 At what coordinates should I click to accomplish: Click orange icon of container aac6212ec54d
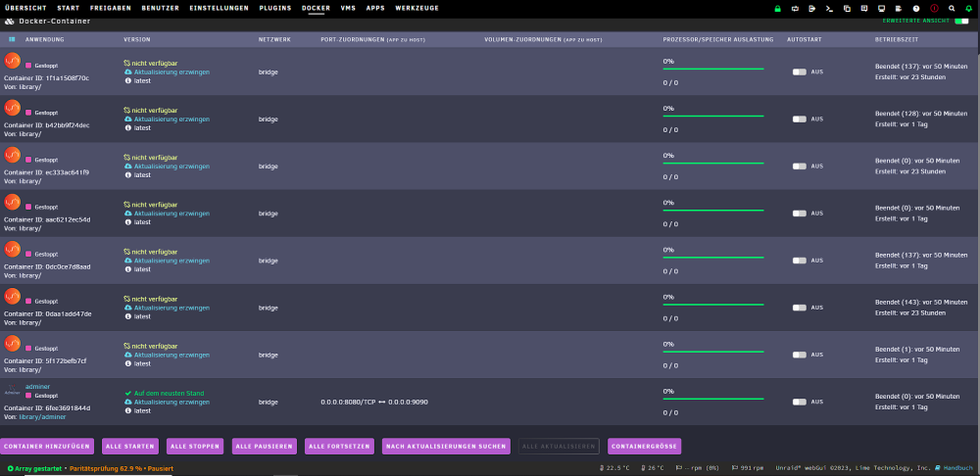[13, 202]
